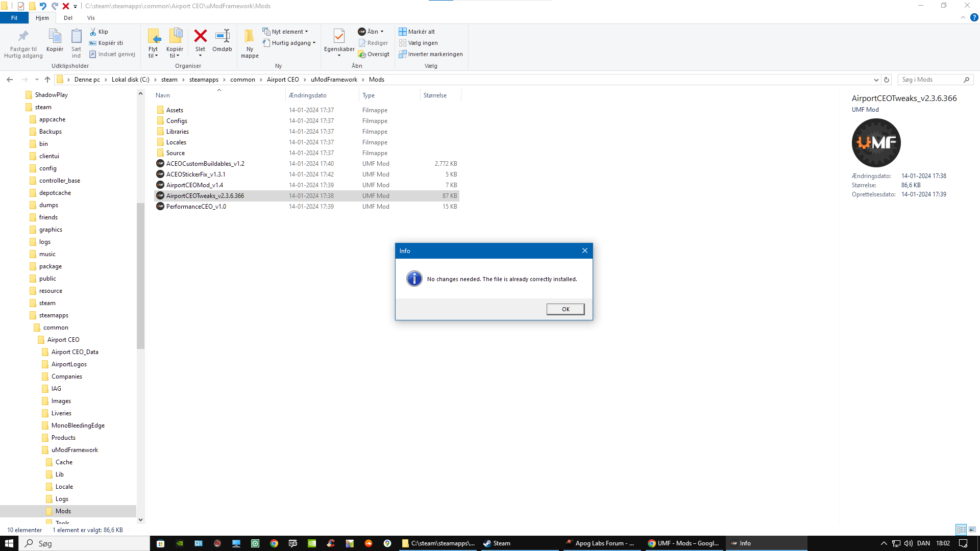The height and width of the screenshot is (551, 980).
Task: Switch to Large icons view in status bar
Action: (972, 530)
